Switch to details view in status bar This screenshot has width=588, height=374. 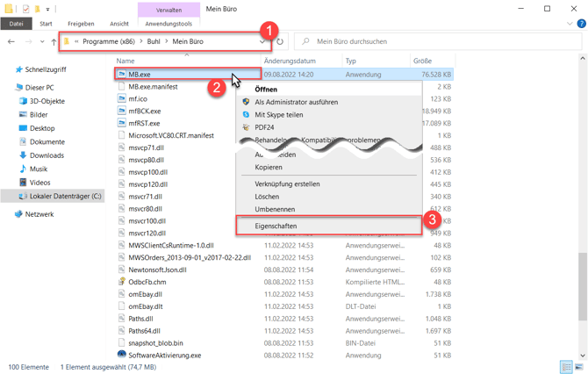coord(566,367)
